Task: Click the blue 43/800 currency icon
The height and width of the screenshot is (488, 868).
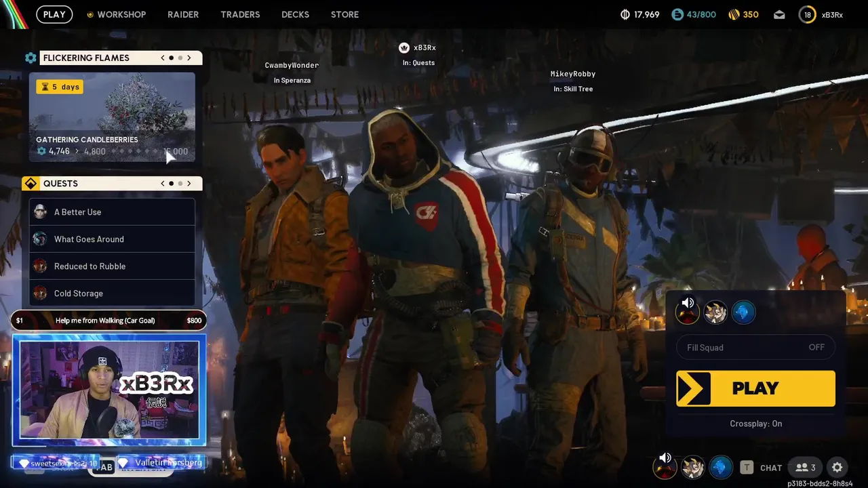Action: pos(677,14)
